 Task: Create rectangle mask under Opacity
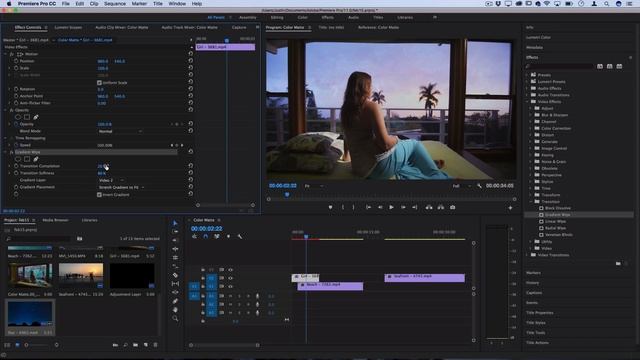pyautogui.click(x=27, y=117)
